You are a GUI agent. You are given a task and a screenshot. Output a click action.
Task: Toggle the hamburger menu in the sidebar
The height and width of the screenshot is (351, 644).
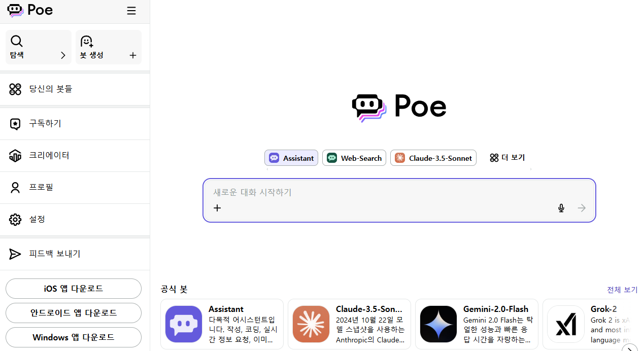tap(131, 11)
